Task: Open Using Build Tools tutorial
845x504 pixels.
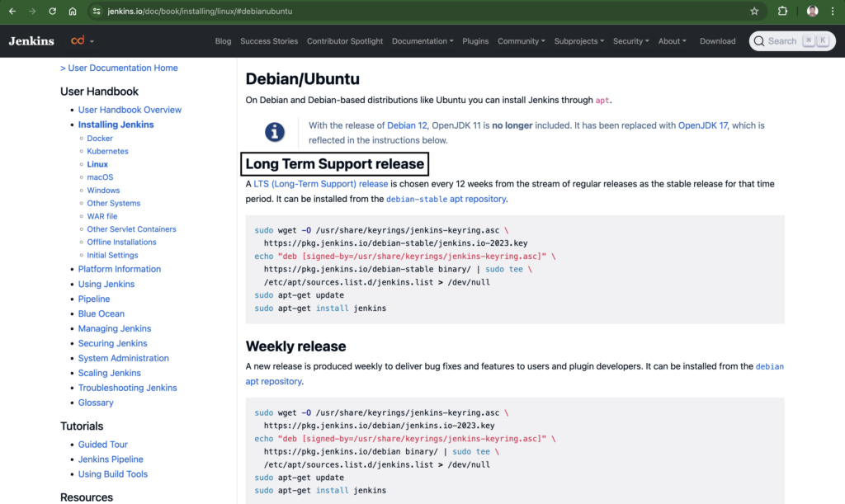Action: 112,473
